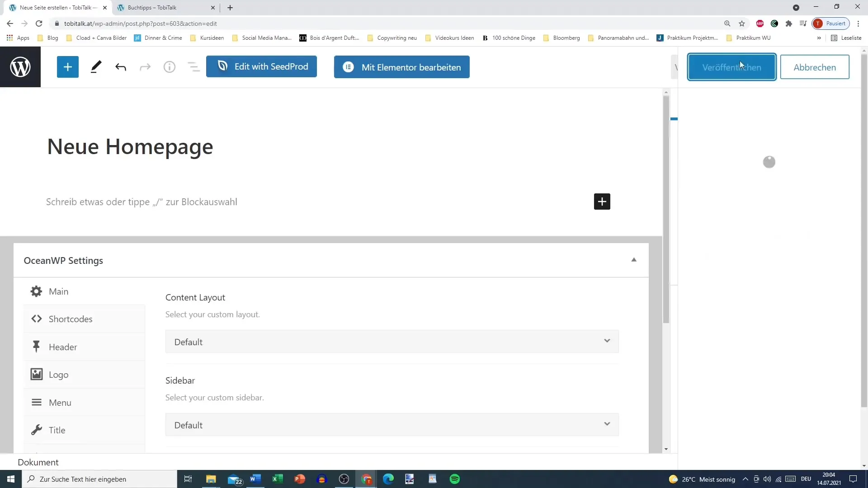Image resolution: width=868 pixels, height=488 pixels.
Task: Reload the current page
Action: coord(39,23)
